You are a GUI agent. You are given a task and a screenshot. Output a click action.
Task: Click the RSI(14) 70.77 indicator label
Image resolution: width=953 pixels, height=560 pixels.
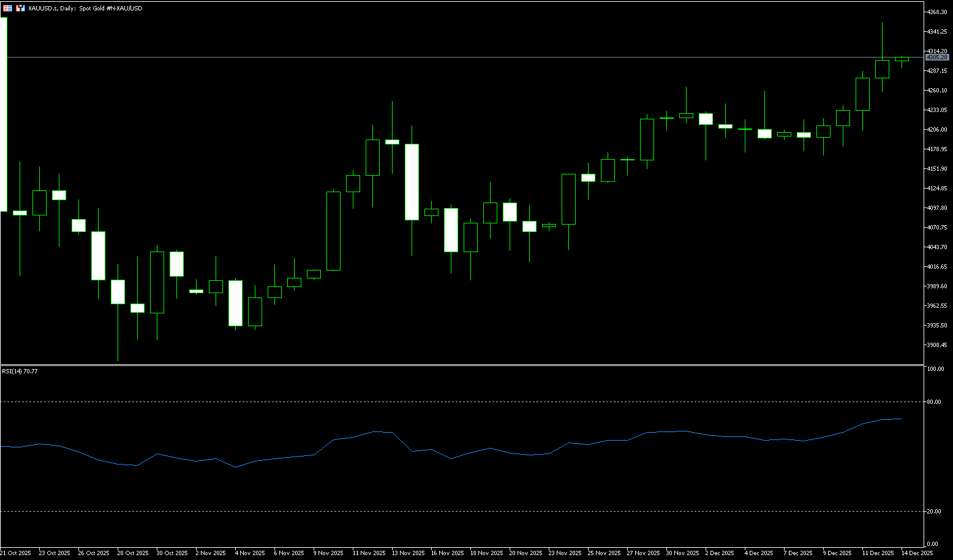tap(20, 371)
